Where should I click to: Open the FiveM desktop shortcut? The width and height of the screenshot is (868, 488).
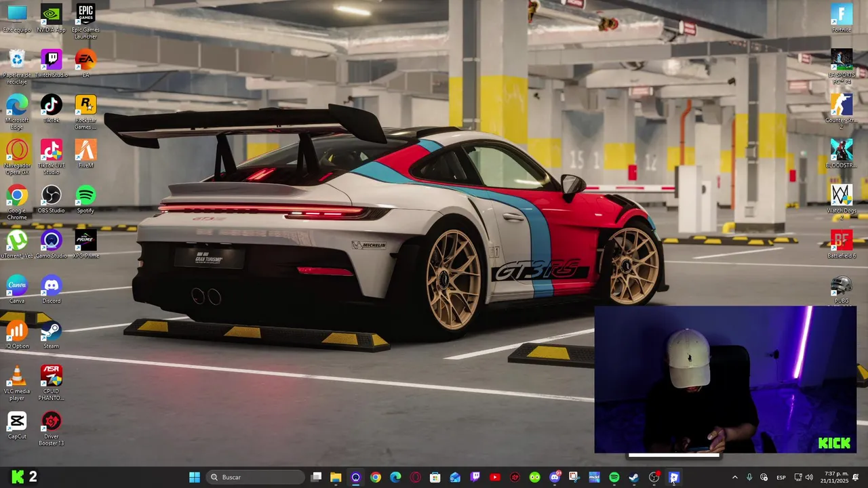[x=85, y=153]
